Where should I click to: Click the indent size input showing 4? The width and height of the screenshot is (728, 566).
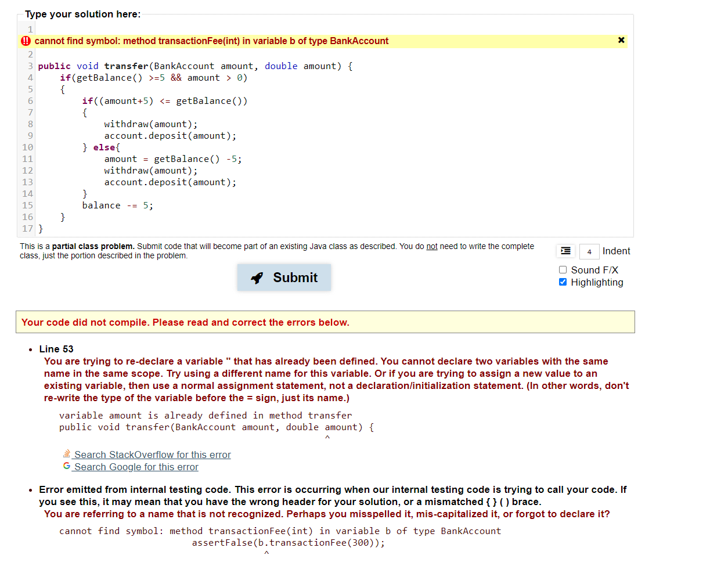(589, 251)
